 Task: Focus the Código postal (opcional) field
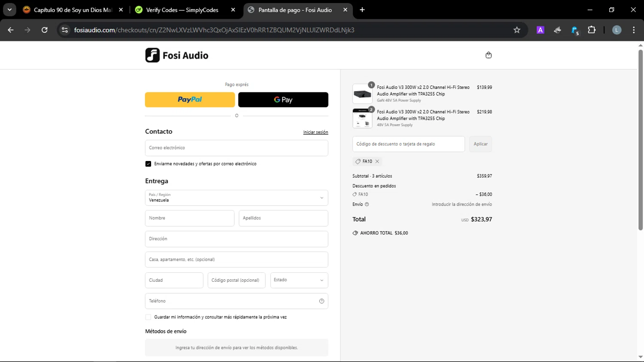tap(237, 280)
